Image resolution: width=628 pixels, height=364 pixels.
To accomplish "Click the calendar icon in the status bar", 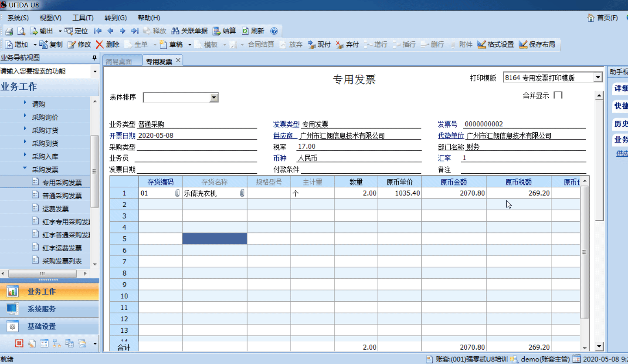I will [x=576, y=359].
